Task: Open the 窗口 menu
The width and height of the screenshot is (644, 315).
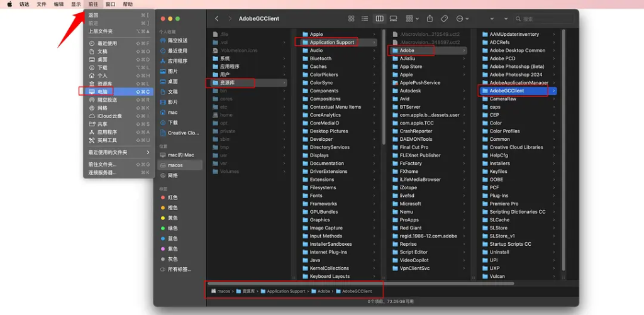Action: click(111, 4)
